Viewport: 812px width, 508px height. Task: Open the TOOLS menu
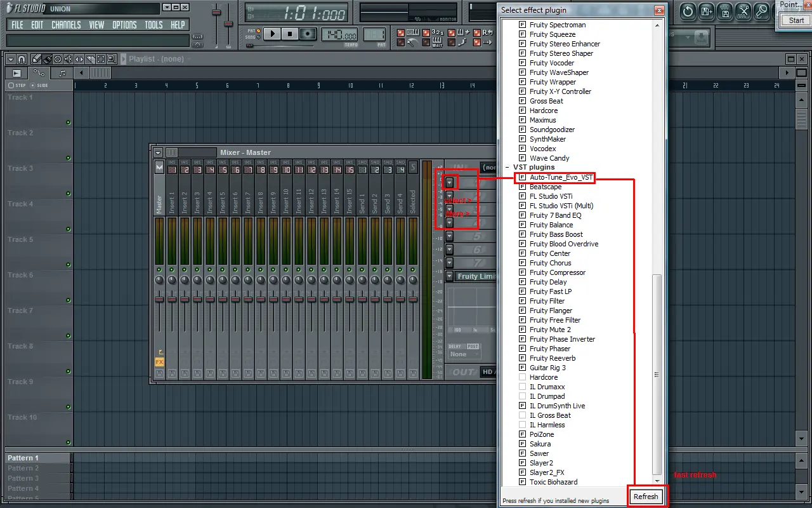coord(154,25)
